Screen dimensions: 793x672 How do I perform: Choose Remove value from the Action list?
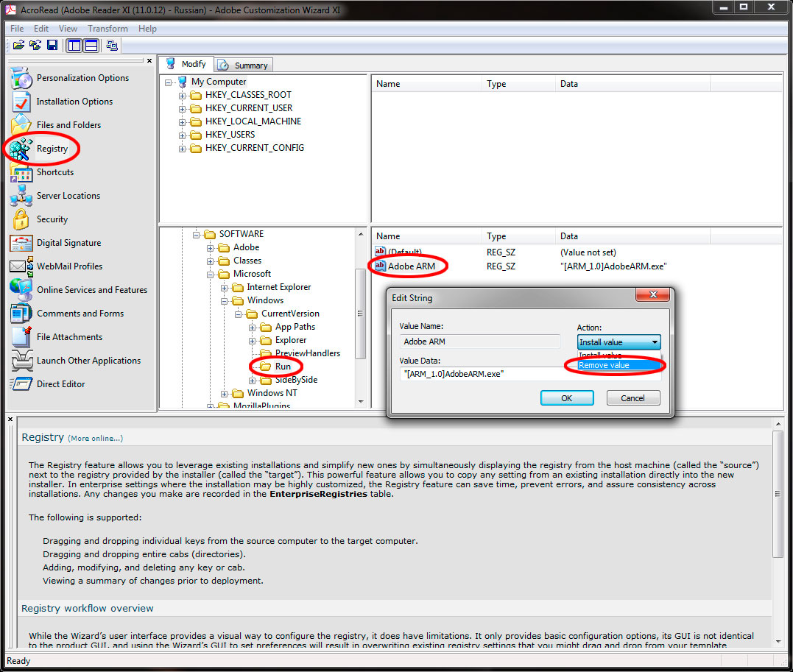pyautogui.click(x=618, y=365)
